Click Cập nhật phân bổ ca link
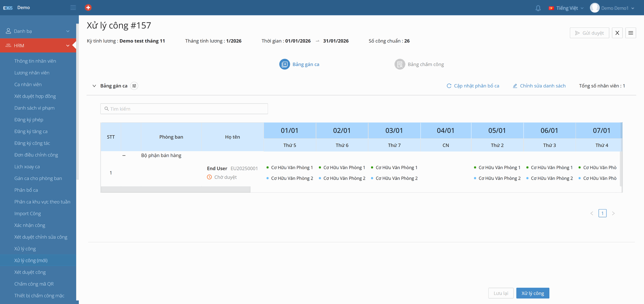Image resolution: width=644 pixels, height=304 pixels. coord(473,86)
